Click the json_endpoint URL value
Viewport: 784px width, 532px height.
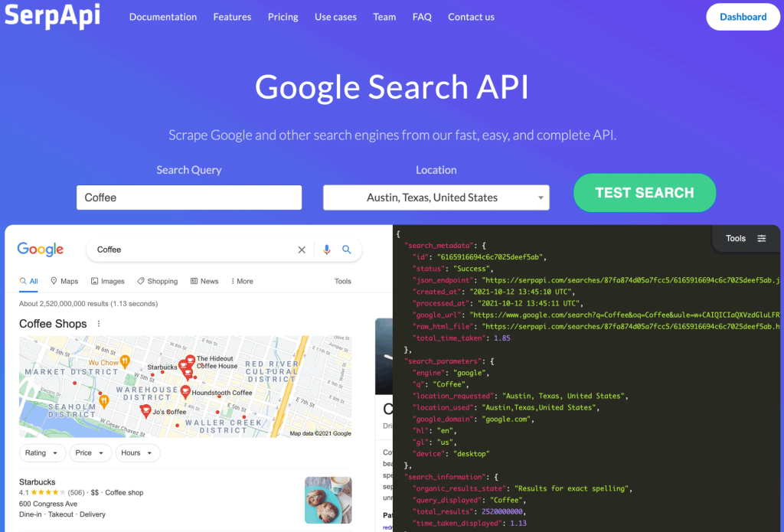pyautogui.click(x=631, y=280)
